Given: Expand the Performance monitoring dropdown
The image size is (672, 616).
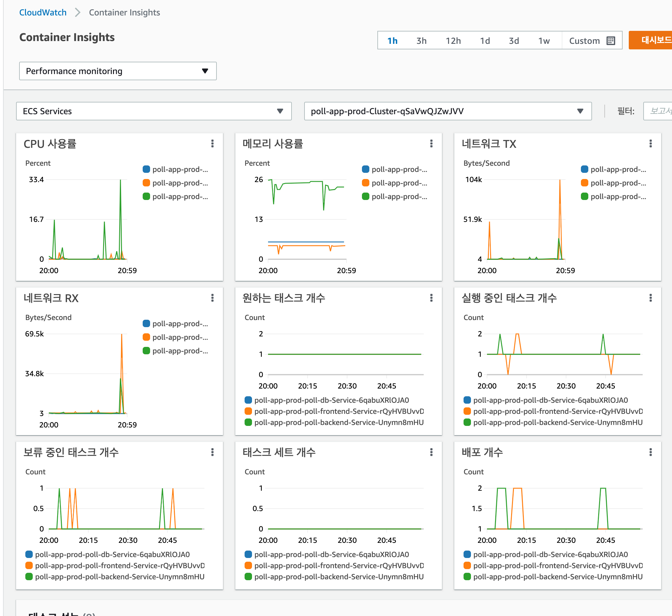Looking at the screenshot, I should coord(118,71).
